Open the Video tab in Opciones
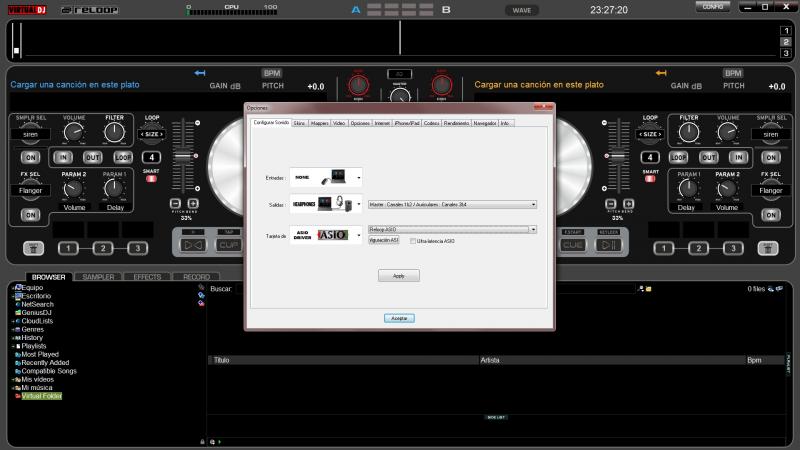 tap(339, 123)
